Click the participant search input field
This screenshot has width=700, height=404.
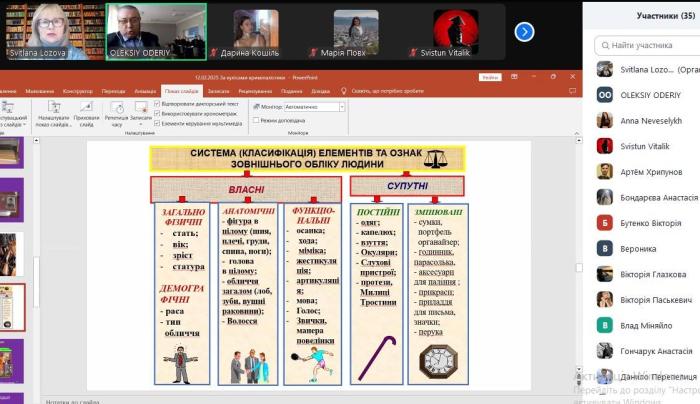pos(645,45)
